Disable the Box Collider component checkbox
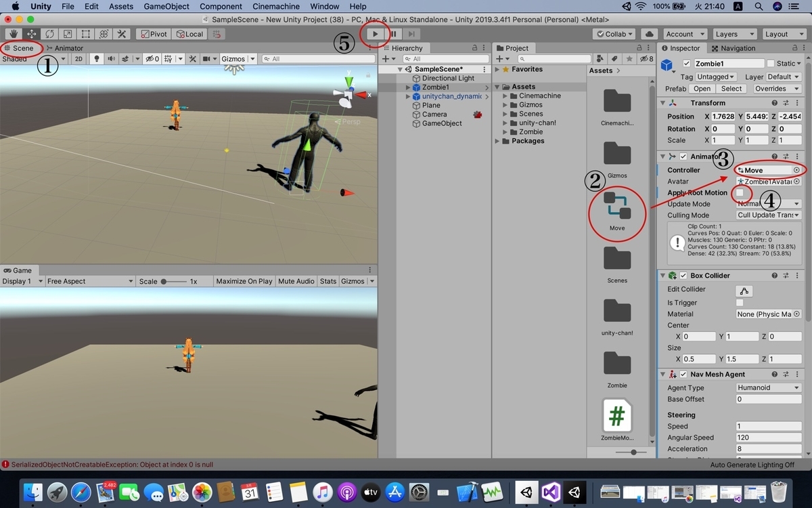Viewport: 812px width, 508px height. 683,276
